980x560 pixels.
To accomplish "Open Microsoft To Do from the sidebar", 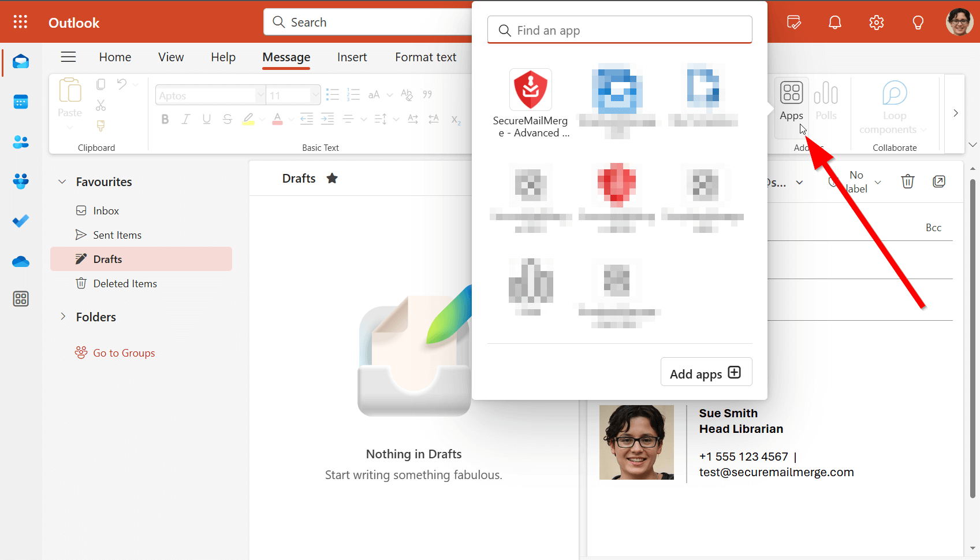I will tap(21, 221).
